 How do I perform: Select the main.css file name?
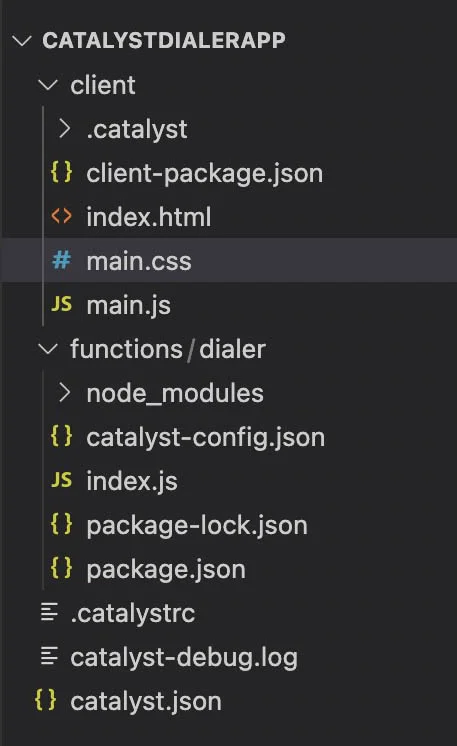tap(139, 261)
